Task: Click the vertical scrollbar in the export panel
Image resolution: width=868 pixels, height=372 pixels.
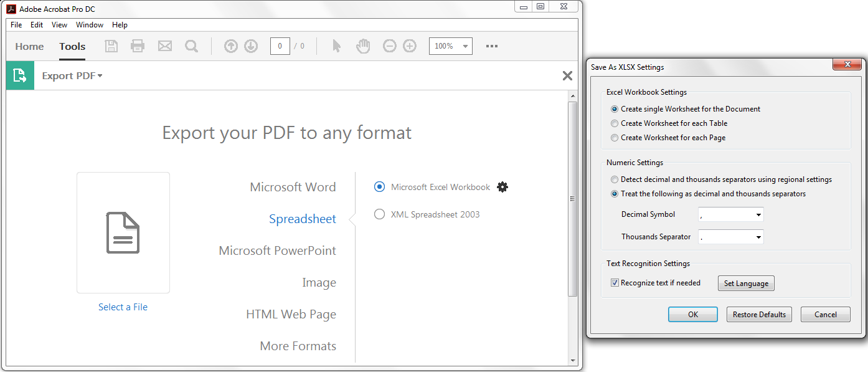Action: pyautogui.click(x=573, y=199)
